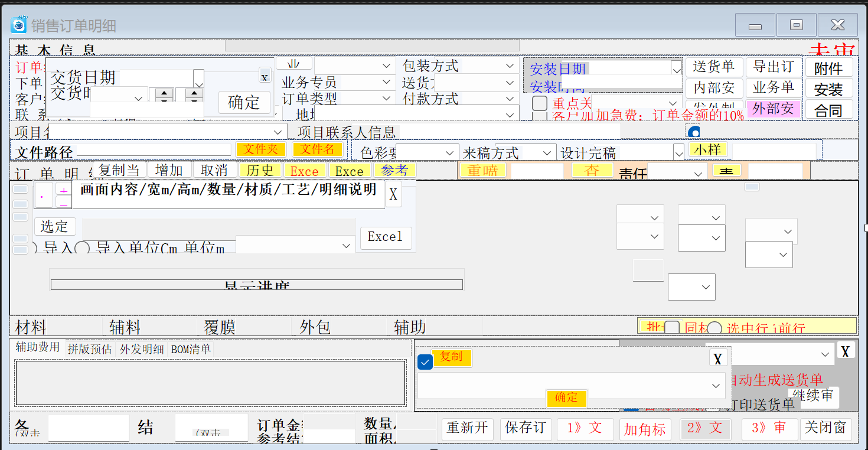
Task: Expand the 设计完稿 dropdown
Action: click(678, 153)
